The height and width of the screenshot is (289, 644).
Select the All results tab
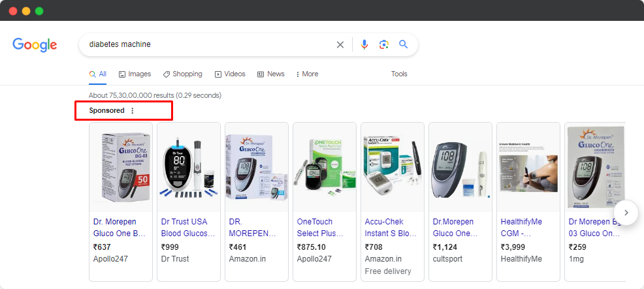click(98, 74)
